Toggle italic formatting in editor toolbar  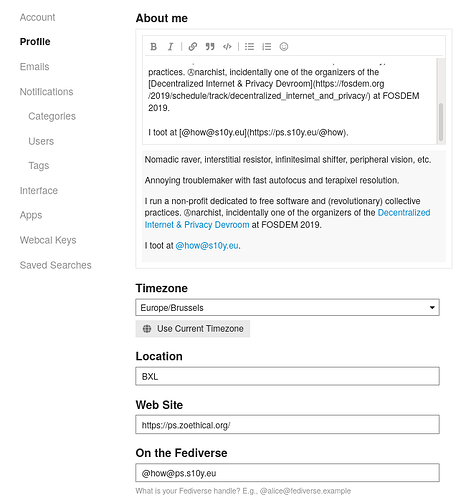tap(170, 47)
